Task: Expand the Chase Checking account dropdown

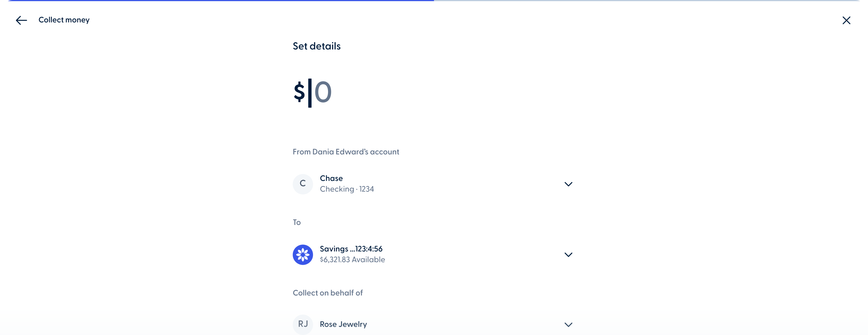Action: (569, 184)
